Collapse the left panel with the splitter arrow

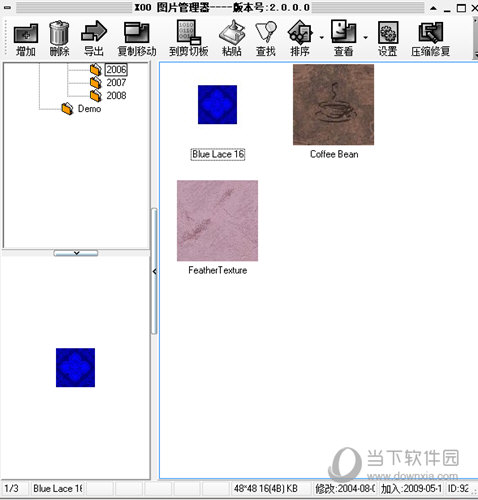coord(154,272)
